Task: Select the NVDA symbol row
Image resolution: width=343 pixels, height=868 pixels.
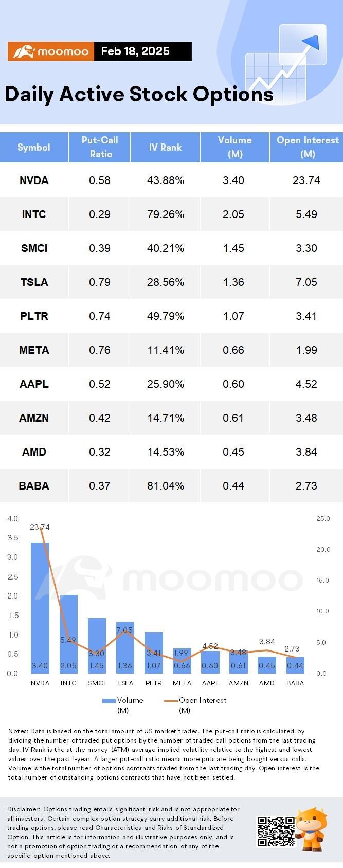Action: click(x=171, y=180)
